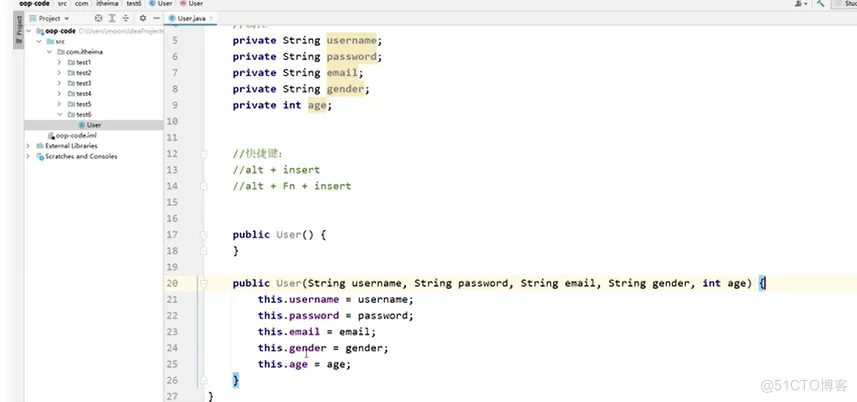Select test6 package in tree
This screenshot has width=857, height=402.
[x=83, y=114]
